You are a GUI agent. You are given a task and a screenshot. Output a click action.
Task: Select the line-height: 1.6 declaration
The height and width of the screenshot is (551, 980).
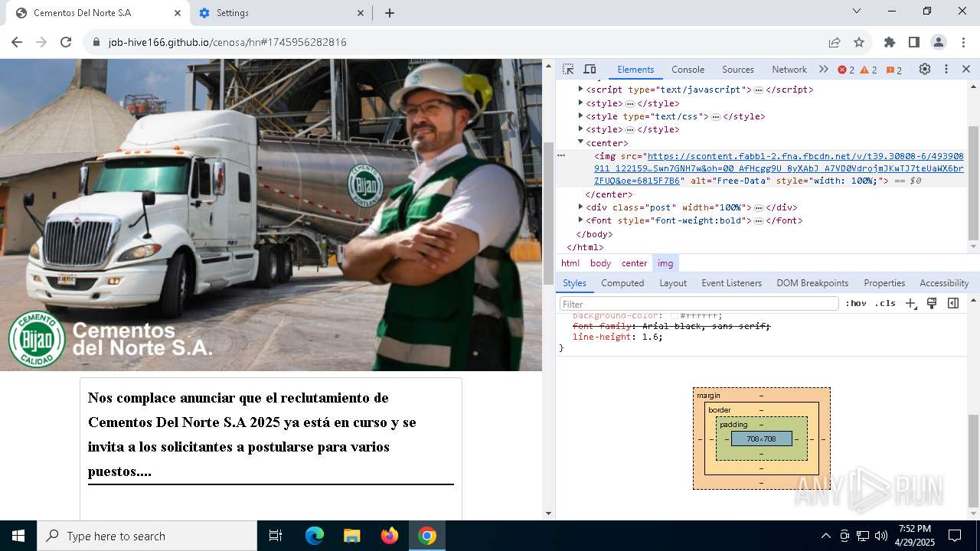(617, 337)
